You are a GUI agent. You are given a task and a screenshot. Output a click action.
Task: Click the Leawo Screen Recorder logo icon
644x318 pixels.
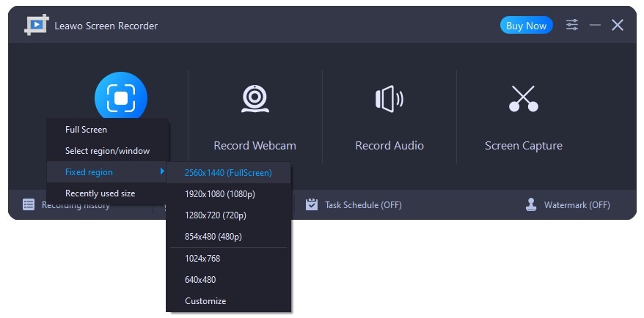(x=35, y=26)
